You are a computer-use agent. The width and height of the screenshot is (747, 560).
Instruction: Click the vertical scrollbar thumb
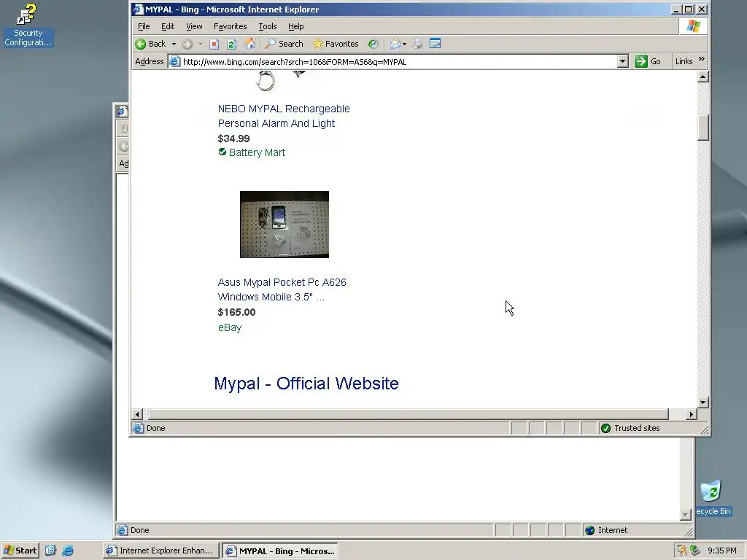[x=703, y=128]
